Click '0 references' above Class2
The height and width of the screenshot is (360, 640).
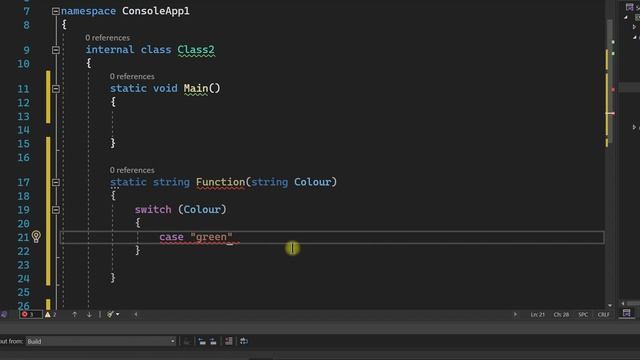pos(107,38)
